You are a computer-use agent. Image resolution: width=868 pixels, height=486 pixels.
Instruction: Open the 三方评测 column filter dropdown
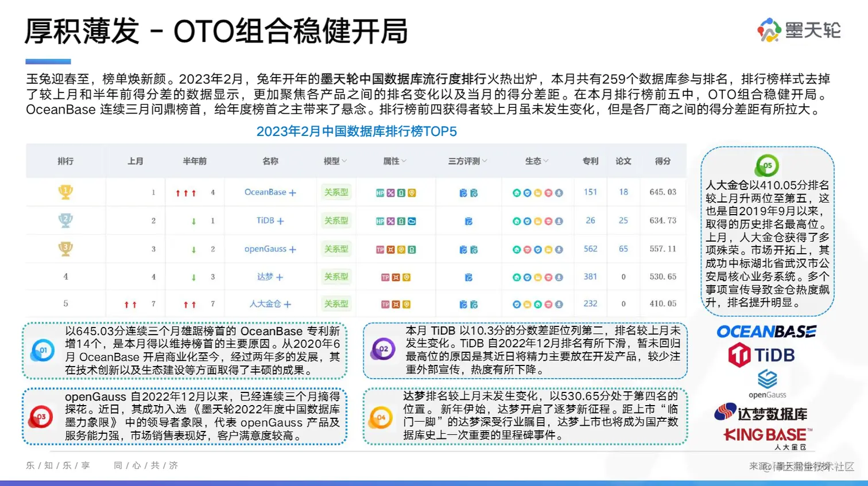coord(485,161)
